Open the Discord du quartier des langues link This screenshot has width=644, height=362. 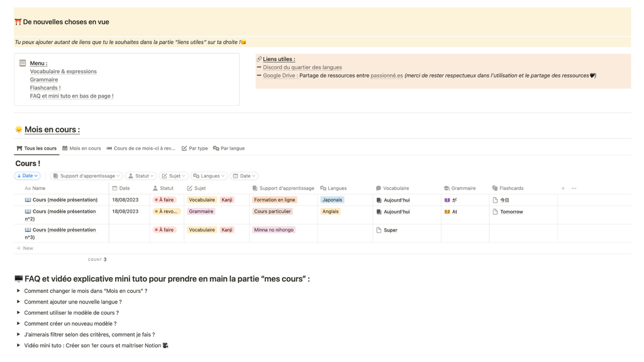(x=303, y=67)
